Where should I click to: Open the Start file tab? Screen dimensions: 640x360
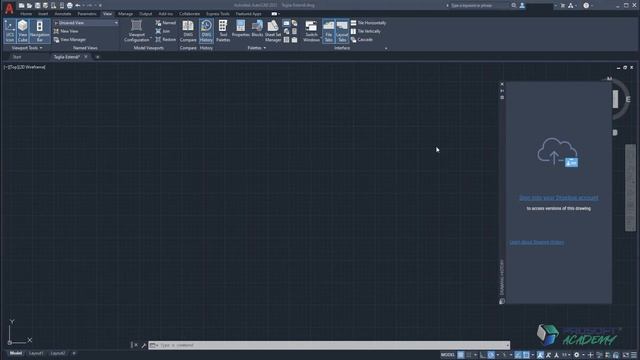17,57
